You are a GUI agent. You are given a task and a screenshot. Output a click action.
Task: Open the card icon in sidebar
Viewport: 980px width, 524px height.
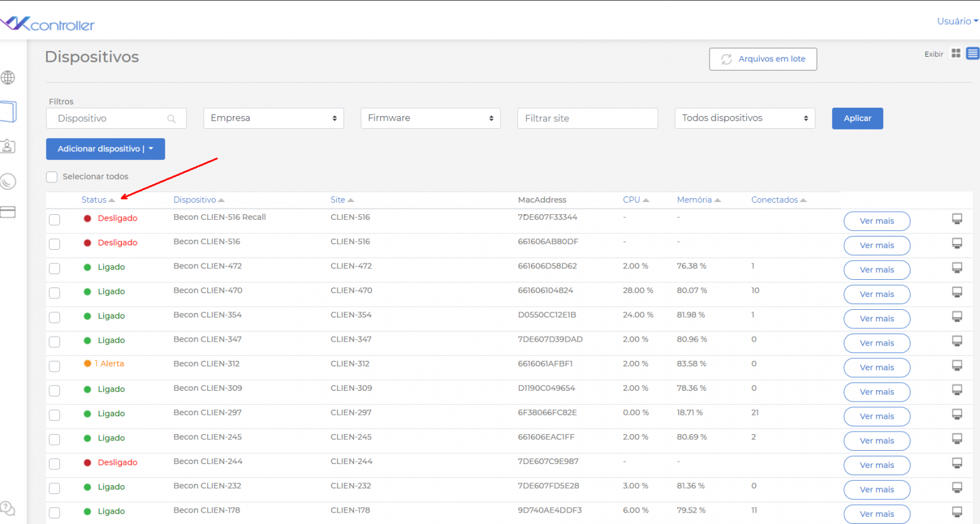[8, 212]
